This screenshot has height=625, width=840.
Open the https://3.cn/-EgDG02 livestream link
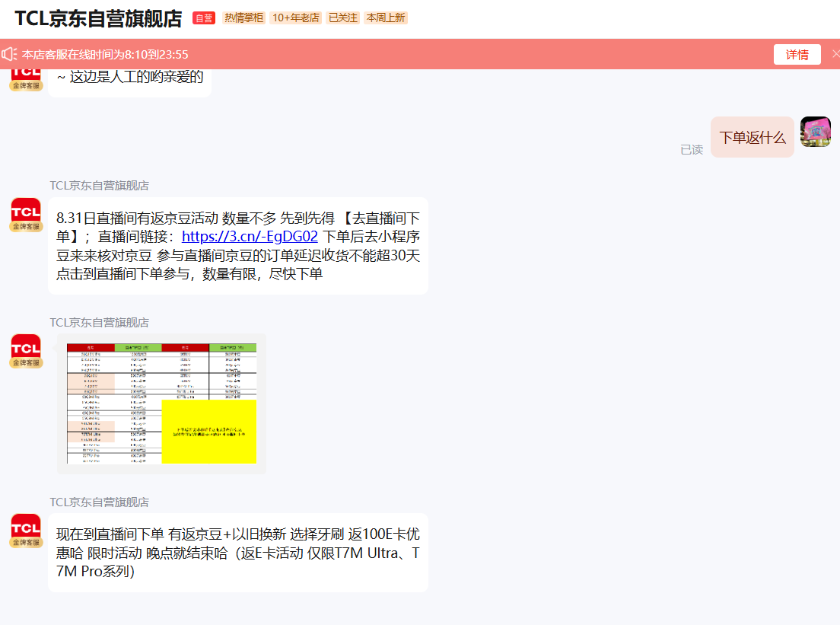point(250,237)
